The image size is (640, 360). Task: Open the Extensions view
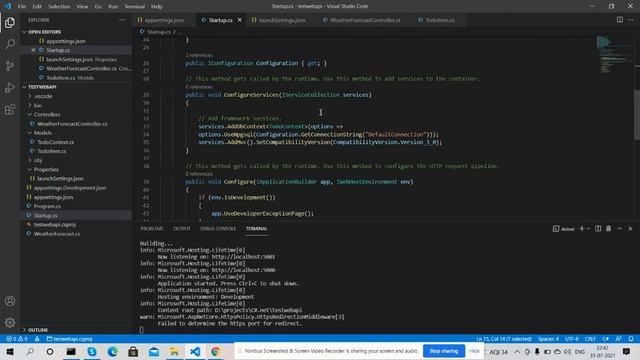click(10, 109)
